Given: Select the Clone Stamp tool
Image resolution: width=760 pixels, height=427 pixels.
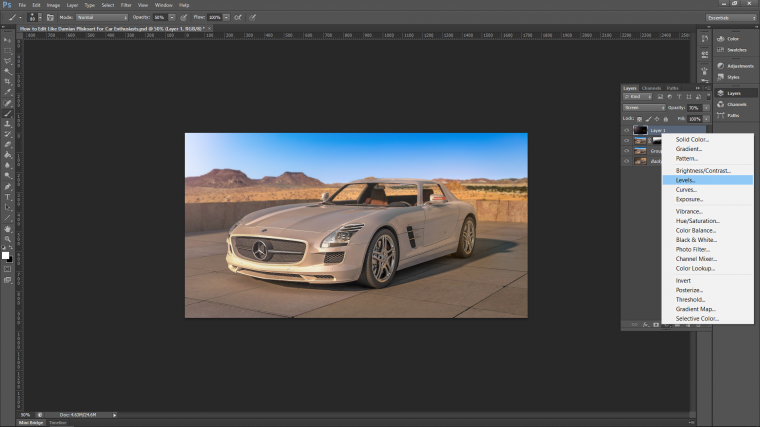Looking at the screenshot, I should point(7,124).
